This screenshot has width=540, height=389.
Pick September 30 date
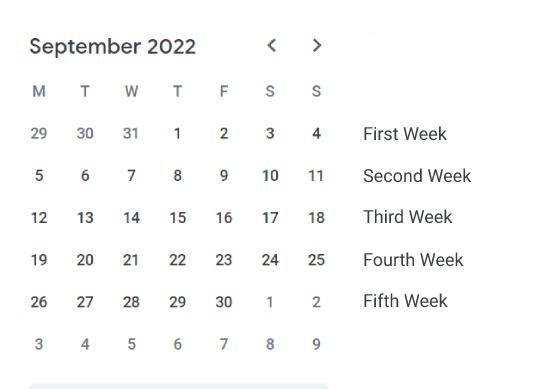tap(224, 302)
